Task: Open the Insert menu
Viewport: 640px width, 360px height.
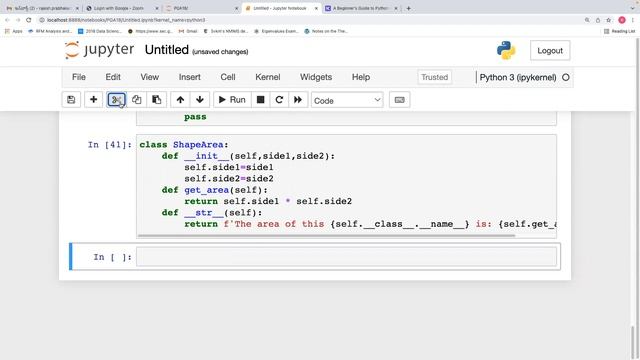Action: click(189, 77)
